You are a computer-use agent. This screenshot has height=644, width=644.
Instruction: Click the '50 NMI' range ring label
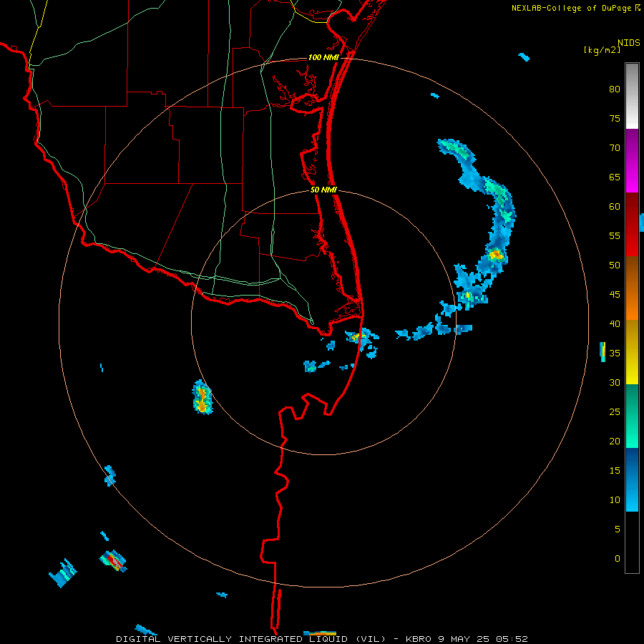323,190
